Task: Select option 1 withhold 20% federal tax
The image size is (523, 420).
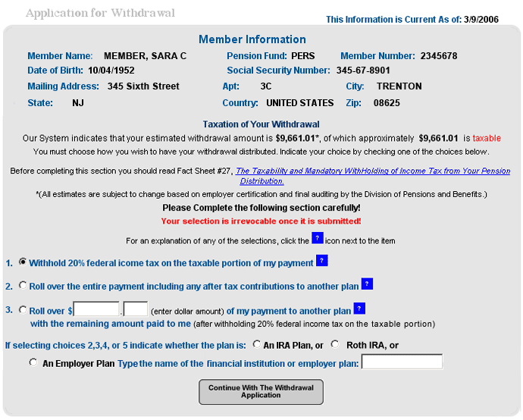Action: click(23, 262)
